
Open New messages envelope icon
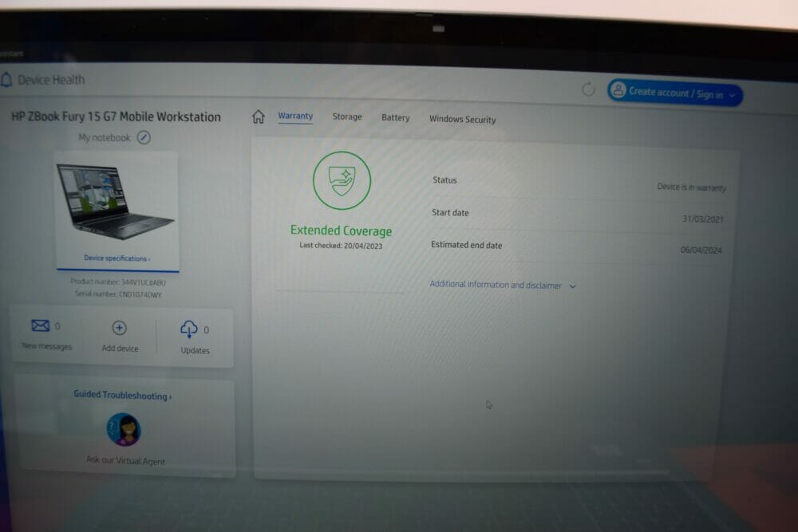coord(40,325)
